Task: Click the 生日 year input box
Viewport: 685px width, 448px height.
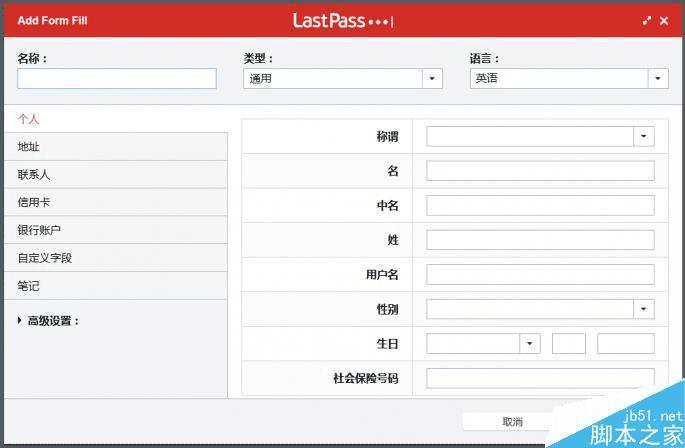Action: pos(626,344)
